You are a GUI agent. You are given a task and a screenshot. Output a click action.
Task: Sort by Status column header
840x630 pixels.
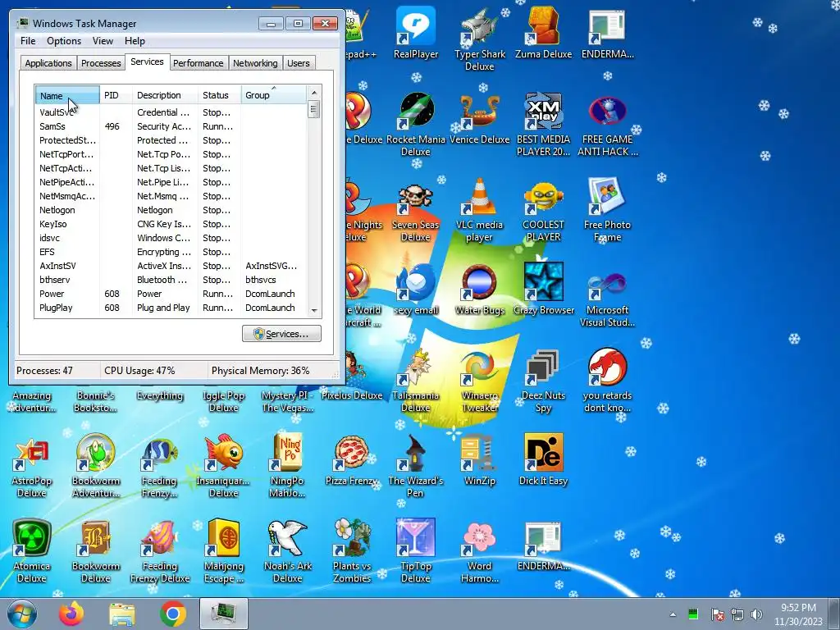(220, 95)
